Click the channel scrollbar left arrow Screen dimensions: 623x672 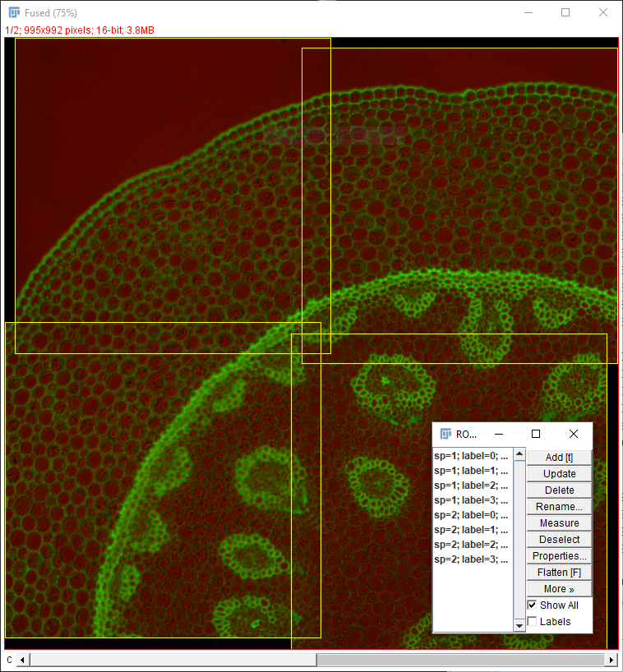(x=22, y=660)
